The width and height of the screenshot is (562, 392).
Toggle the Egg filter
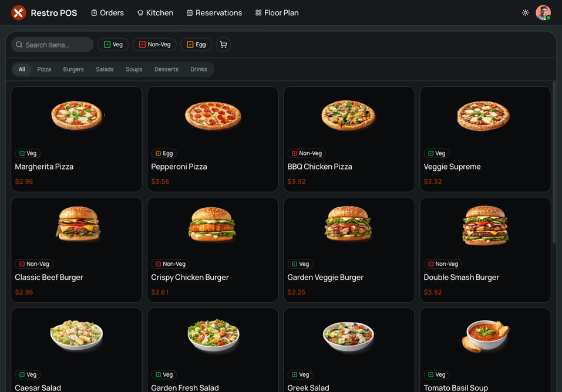coord(196,45)
